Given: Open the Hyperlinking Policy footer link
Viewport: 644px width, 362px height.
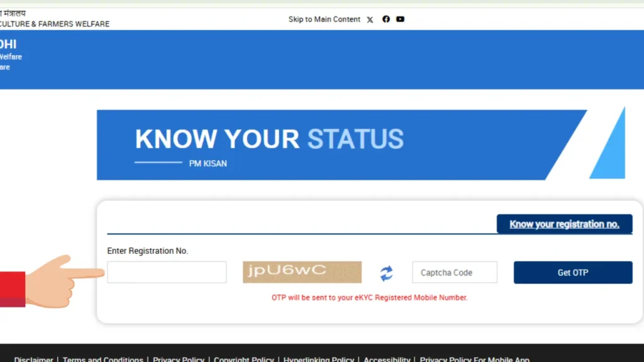Looking at the screenshot, I should click(x=319, y=359).
